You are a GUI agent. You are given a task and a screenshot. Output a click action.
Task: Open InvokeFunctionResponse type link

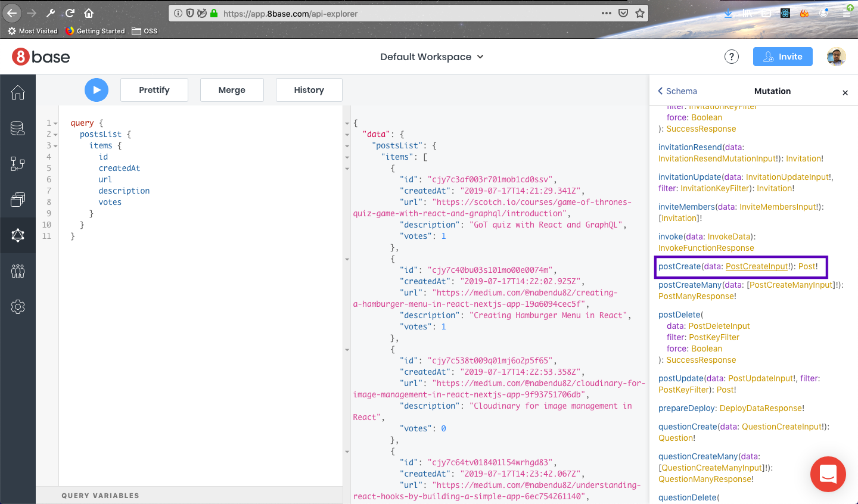click(706, 248)
